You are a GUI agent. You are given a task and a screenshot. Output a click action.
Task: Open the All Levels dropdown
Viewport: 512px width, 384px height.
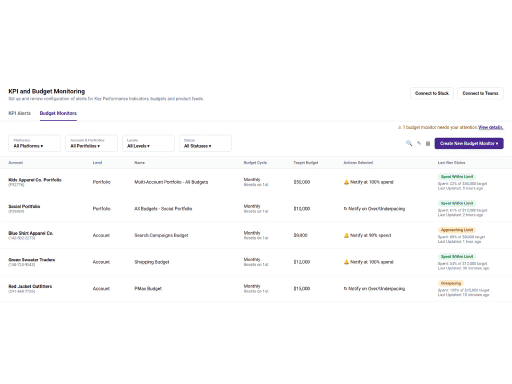[148, 143]
